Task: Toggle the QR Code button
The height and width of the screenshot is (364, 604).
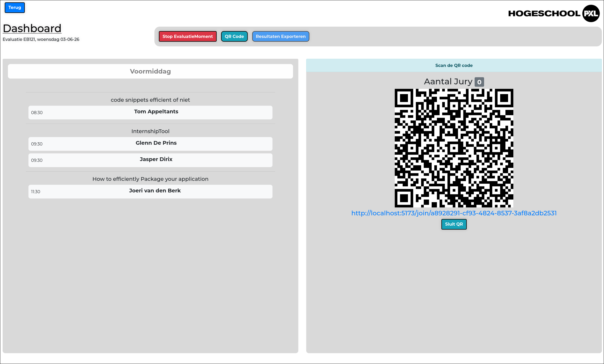Action: pyautogui.click(x=234, y=36)
